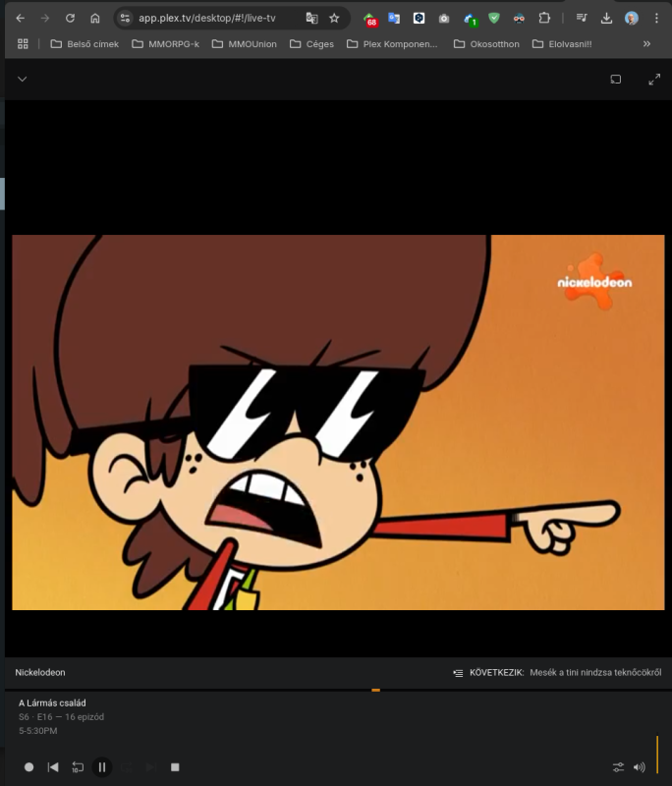The height and width of the screenshot is (786, 672).
Task: Open the green shield extension
Action: coord(494,18)
